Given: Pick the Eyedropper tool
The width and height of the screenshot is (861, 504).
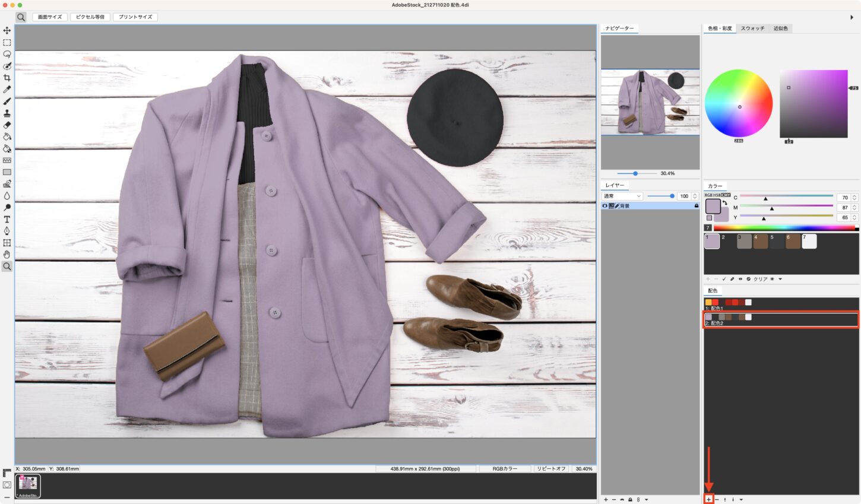Looking at the screenshot, I should pyautogui.click(x=7, y=90).
